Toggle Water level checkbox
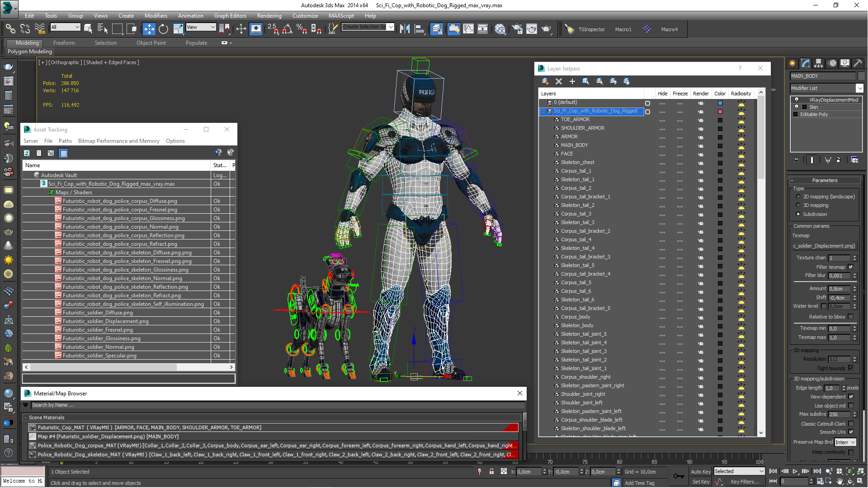The height and width of the screenshot is (488, 868). (824, 306)
